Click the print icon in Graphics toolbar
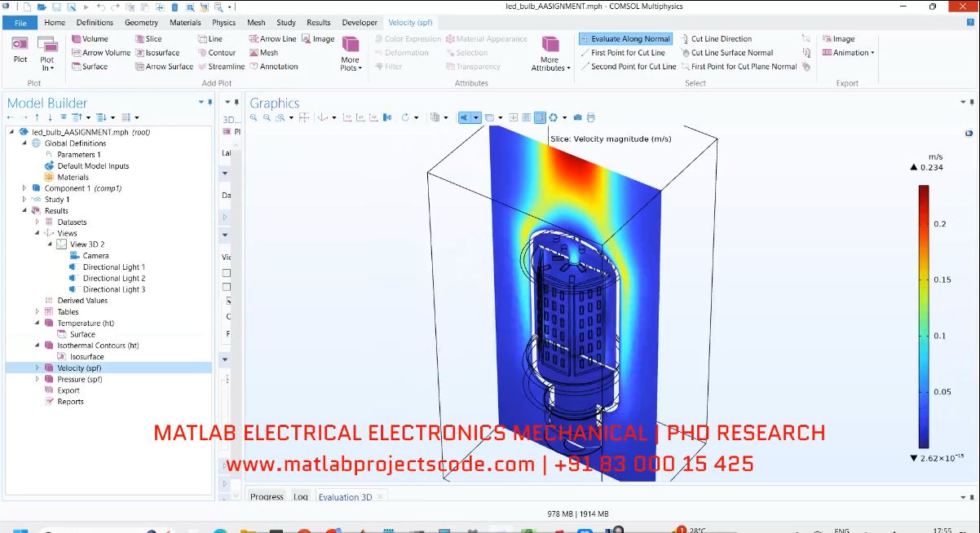Image resolution: width=980 pixels, height=533 pixels. click(x=591, y=118)
